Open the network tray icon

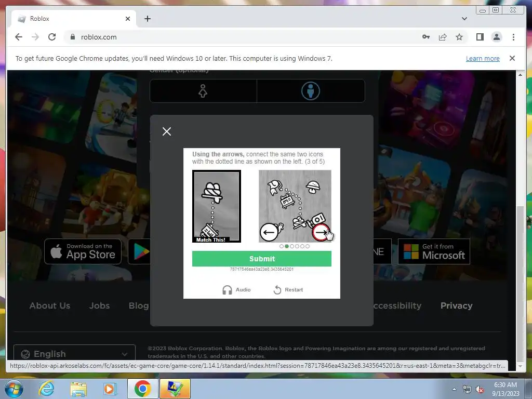point(467,390)
